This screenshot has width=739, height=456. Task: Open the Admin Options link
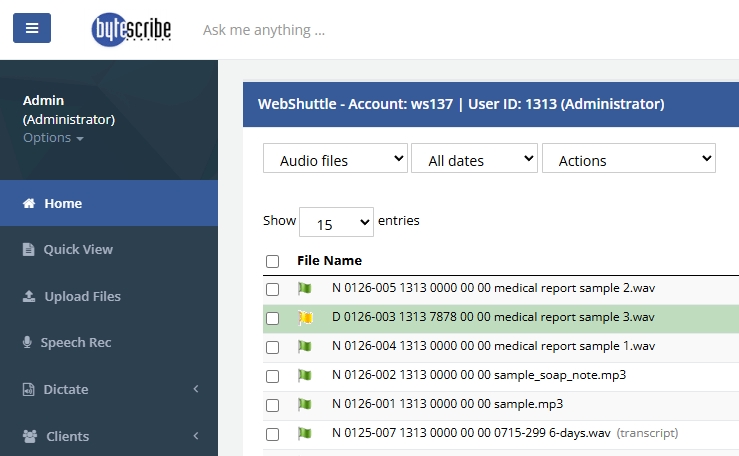52,138
